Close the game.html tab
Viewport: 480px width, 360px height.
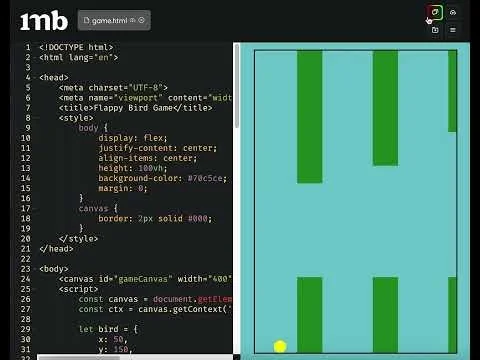click(x=141, y=20)
